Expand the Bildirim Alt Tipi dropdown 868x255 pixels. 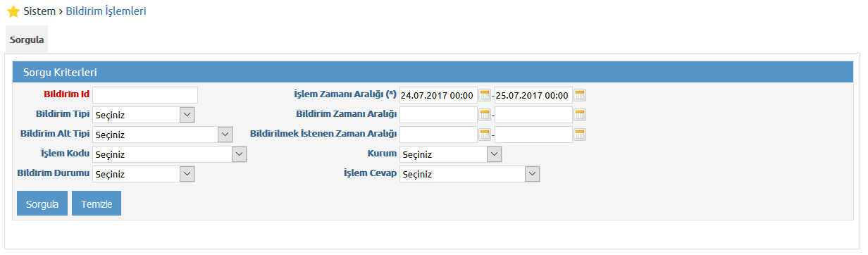click(163, 135)
